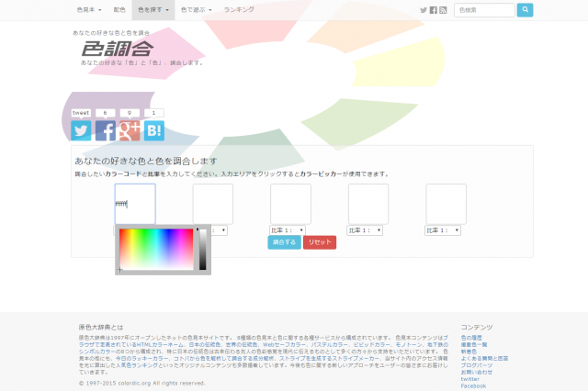
Task: Click the blue magnifier search button
Action: pyautogui.click(x=525, y=10)
